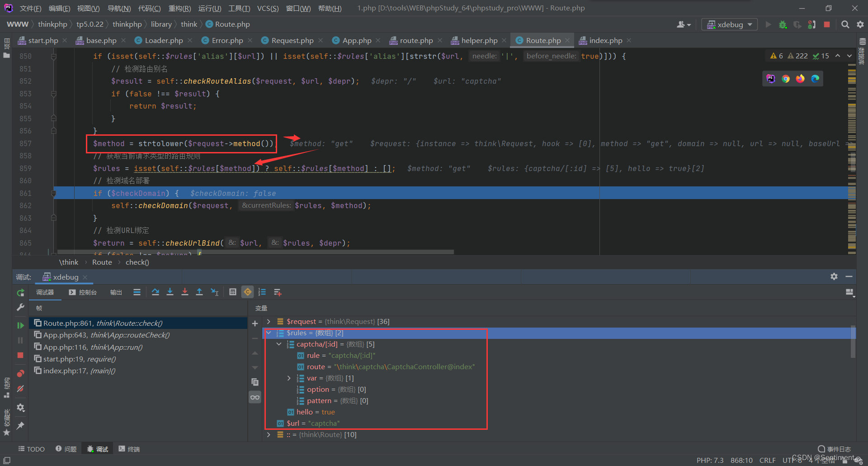
Task: Click Step Into in debugger toolbar
Action: click(x=170, y=292)
